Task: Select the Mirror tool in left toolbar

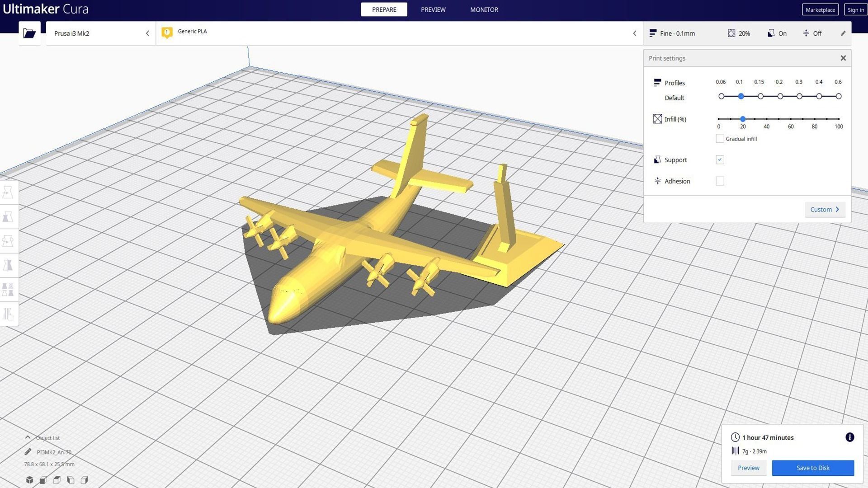Action: (8, 265)
